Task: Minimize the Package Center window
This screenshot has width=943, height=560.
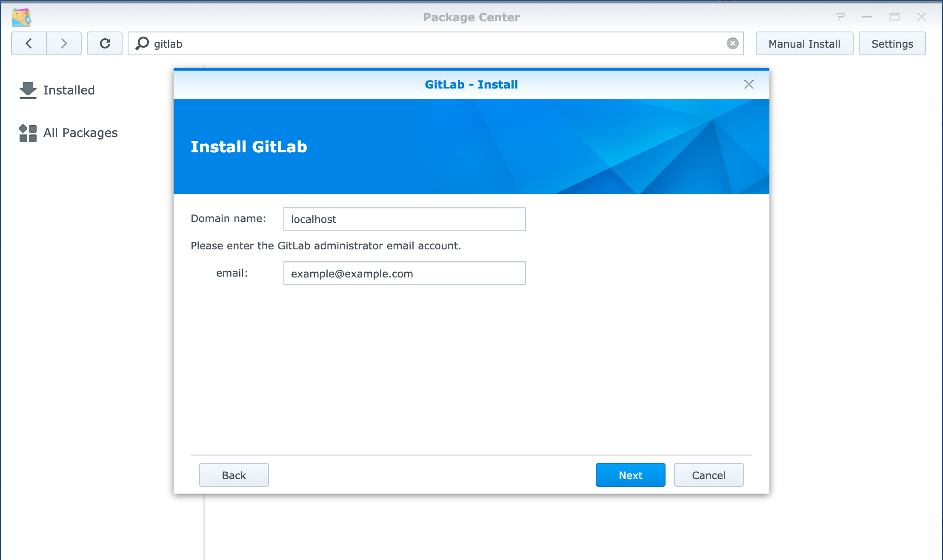Action: point(867,17)
